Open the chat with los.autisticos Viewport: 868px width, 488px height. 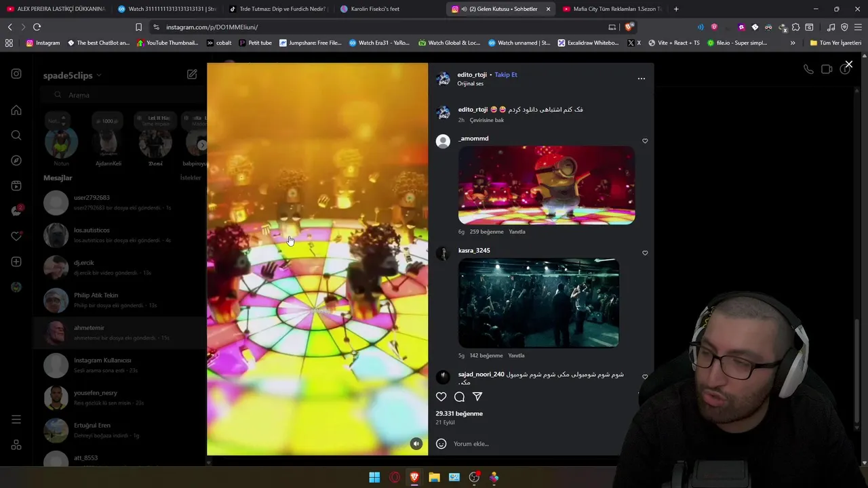tap(120, 235)
